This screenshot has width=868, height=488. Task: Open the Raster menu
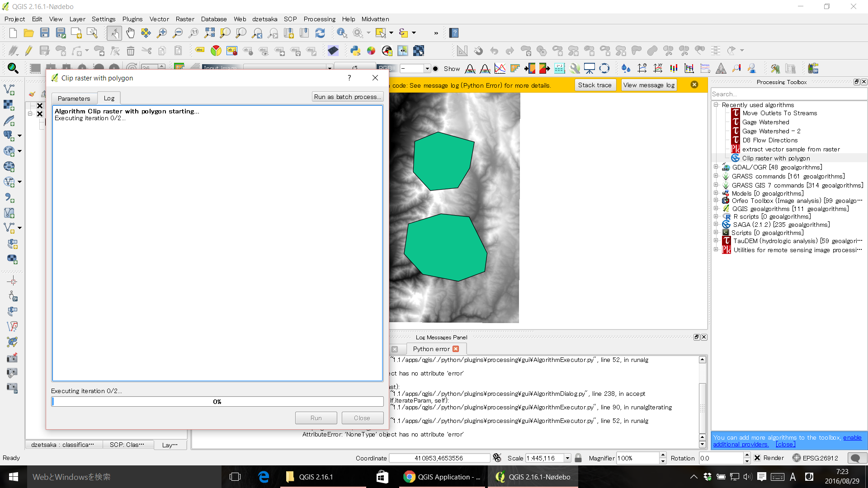click(x=185, y=19)
